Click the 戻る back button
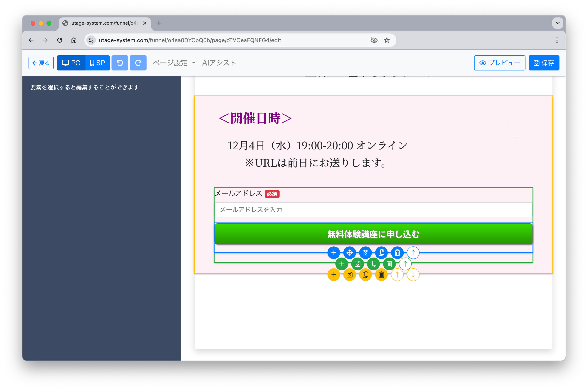Viewport: 588px width, 390px height. point(41,63)
